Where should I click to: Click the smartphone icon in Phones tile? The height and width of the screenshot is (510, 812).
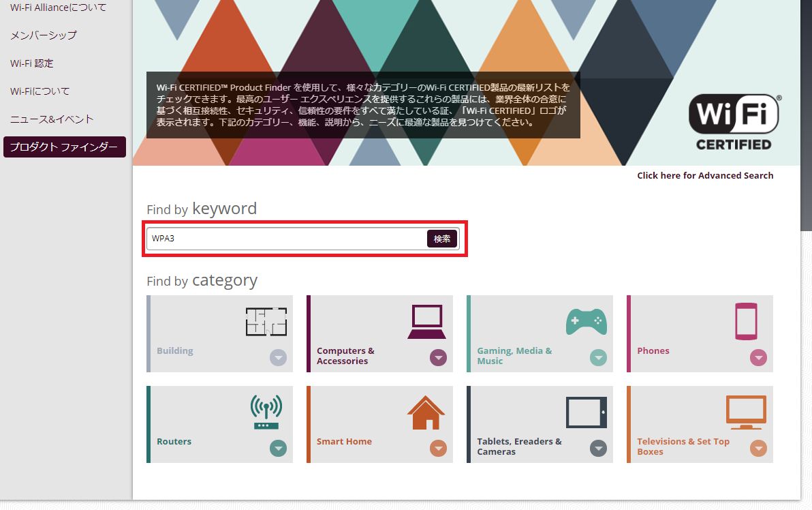[746, 321]
